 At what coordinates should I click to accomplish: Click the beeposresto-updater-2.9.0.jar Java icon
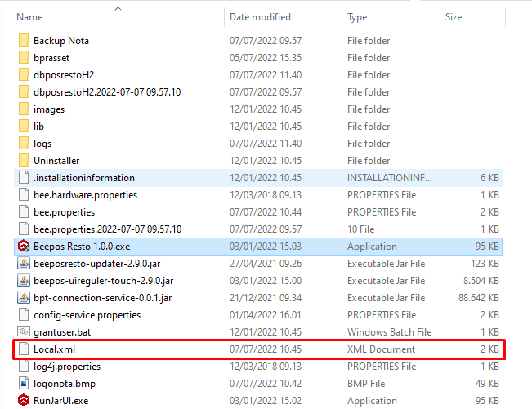point(24,264)
